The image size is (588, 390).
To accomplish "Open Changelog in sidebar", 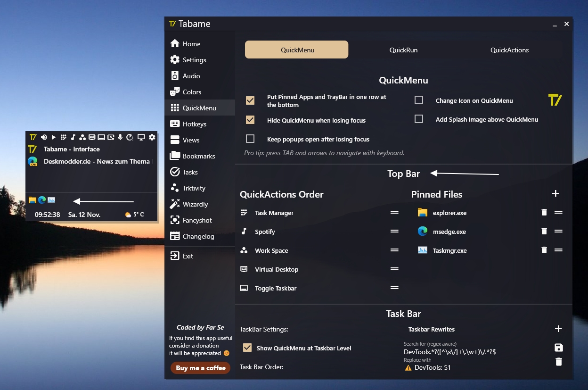I will [200, 236].
